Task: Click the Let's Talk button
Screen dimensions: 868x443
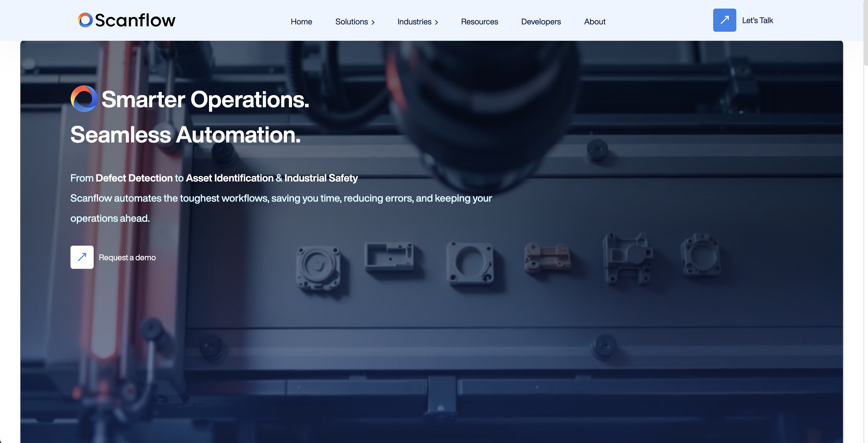Action: 757,20
